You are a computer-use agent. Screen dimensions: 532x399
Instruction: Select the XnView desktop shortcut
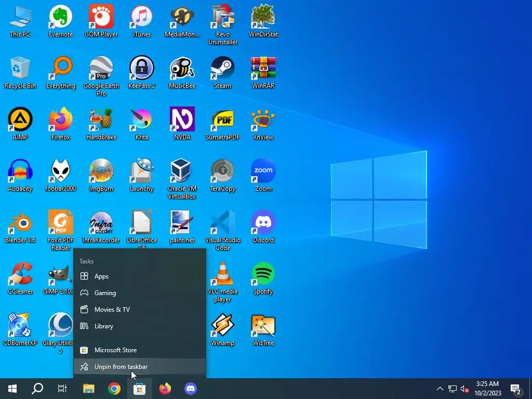263,124
